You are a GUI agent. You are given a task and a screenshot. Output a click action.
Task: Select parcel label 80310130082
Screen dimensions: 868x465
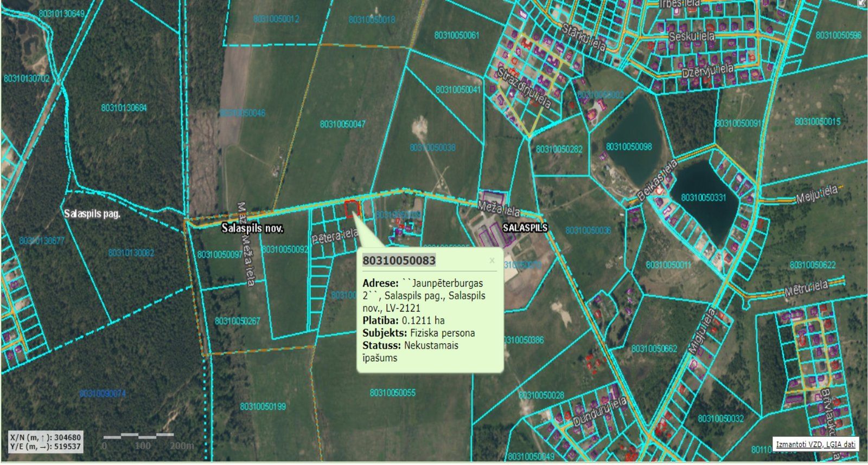[x=131, y=253]
